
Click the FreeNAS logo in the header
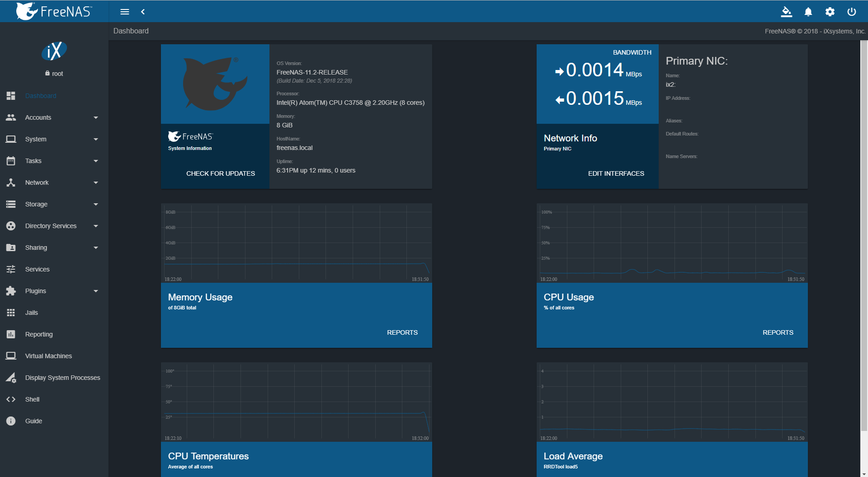(x=54, y=11)
